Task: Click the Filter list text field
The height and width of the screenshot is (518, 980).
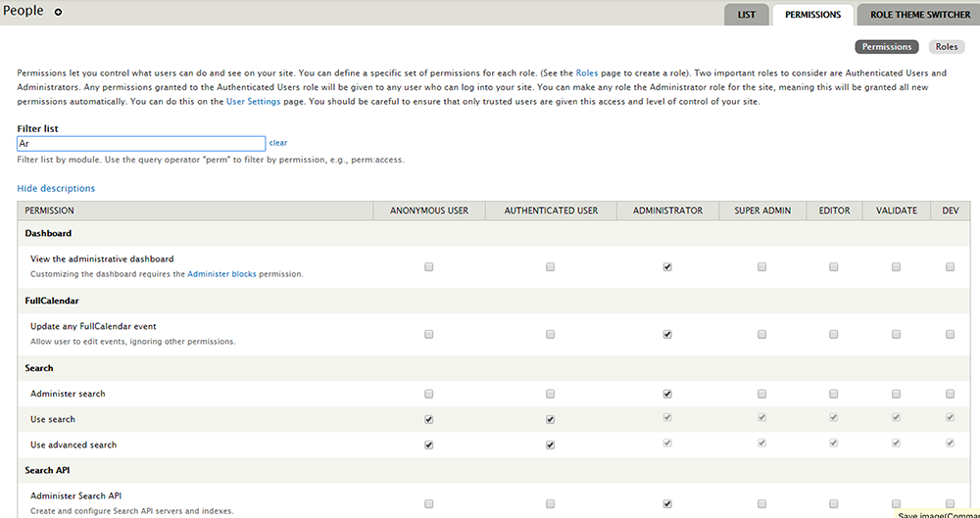Action: click(141, 143)
